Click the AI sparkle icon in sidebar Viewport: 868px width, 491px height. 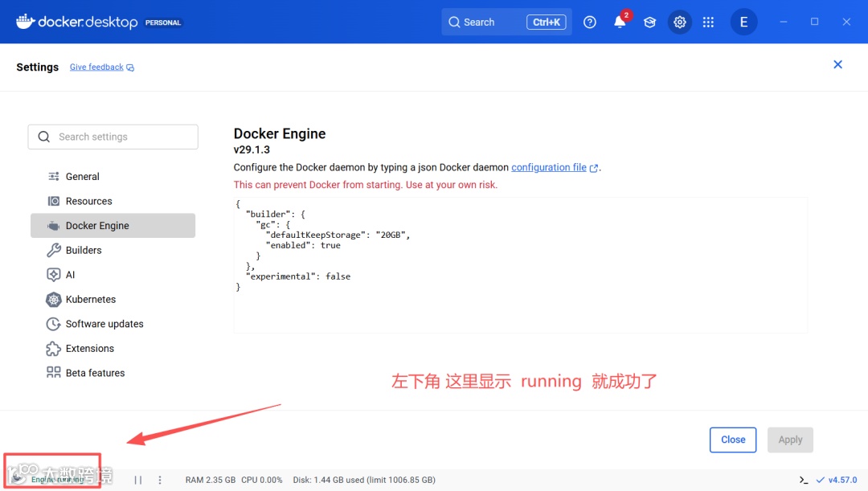pyautogui.click(x=54, y=275)
